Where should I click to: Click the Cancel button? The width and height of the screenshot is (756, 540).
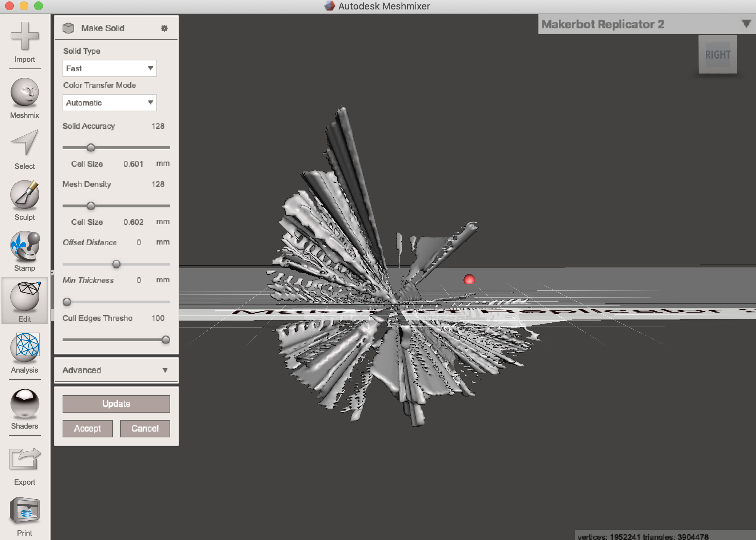(145, 428)
